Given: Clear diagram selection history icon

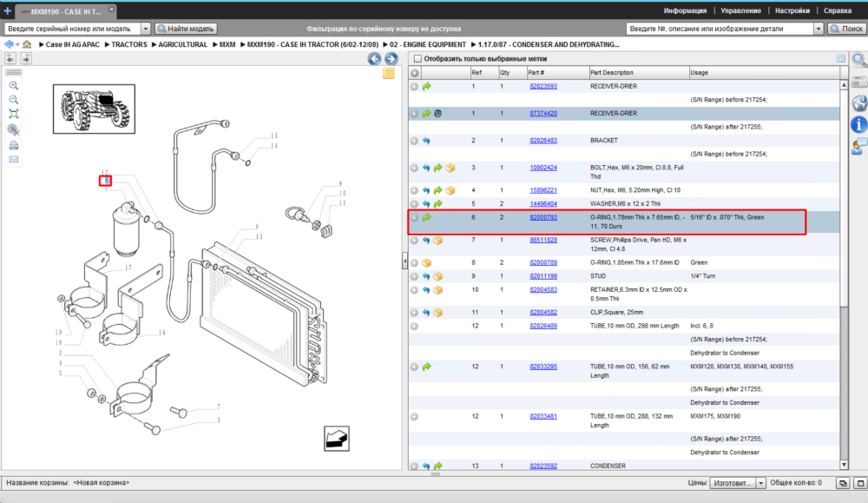Looking at the screenshot, I should tap(14, 129).
